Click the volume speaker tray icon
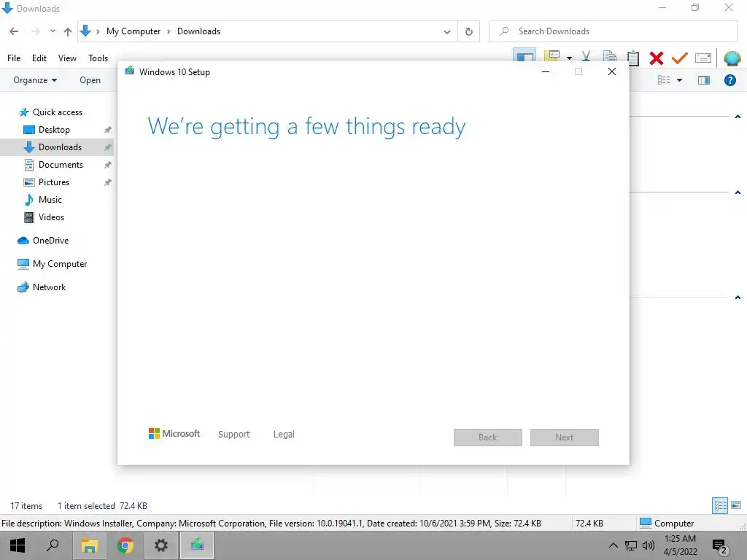The image size is (747, 560). 649,545
